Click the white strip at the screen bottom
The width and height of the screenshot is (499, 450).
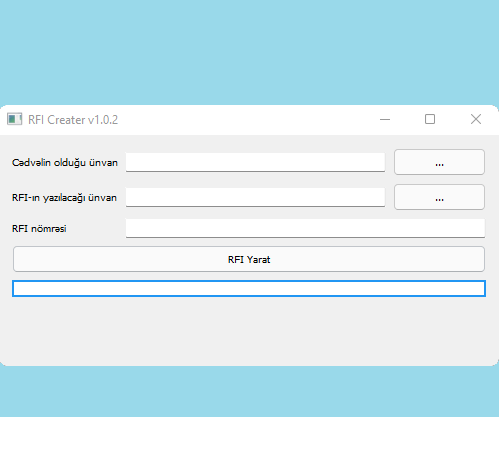coord(249,433)
